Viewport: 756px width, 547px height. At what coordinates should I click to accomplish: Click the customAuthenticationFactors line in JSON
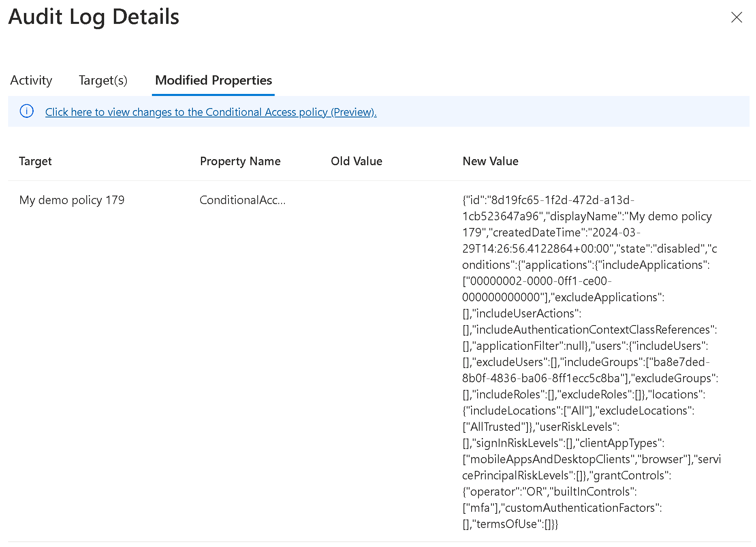(562, 508)
